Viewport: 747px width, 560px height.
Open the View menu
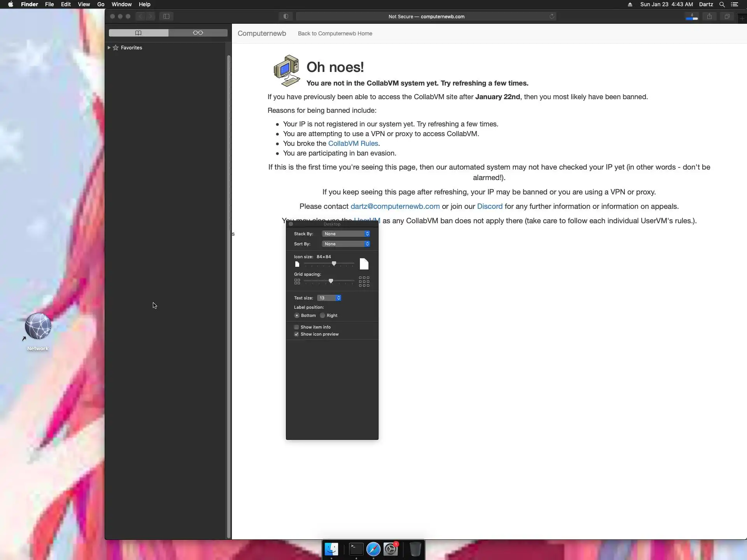click(84, 4)
